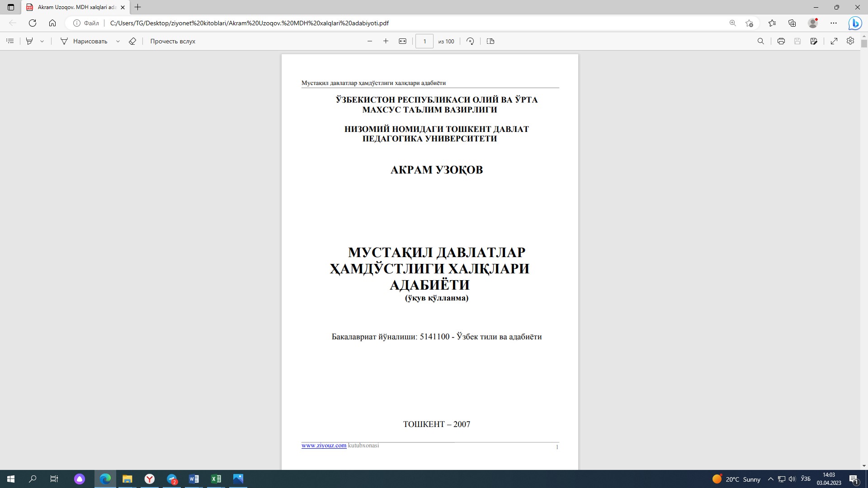
Task: Enter full screen mode
Action: (x=834, y=41)
